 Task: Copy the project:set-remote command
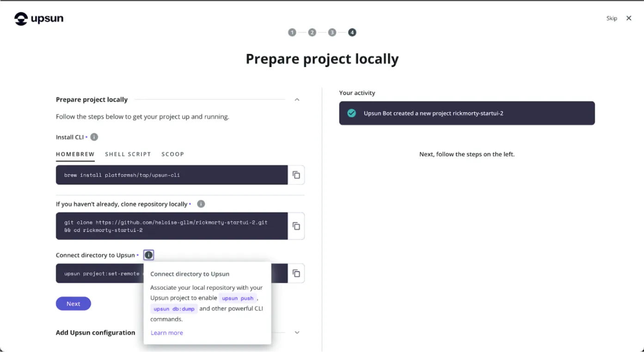296,273
